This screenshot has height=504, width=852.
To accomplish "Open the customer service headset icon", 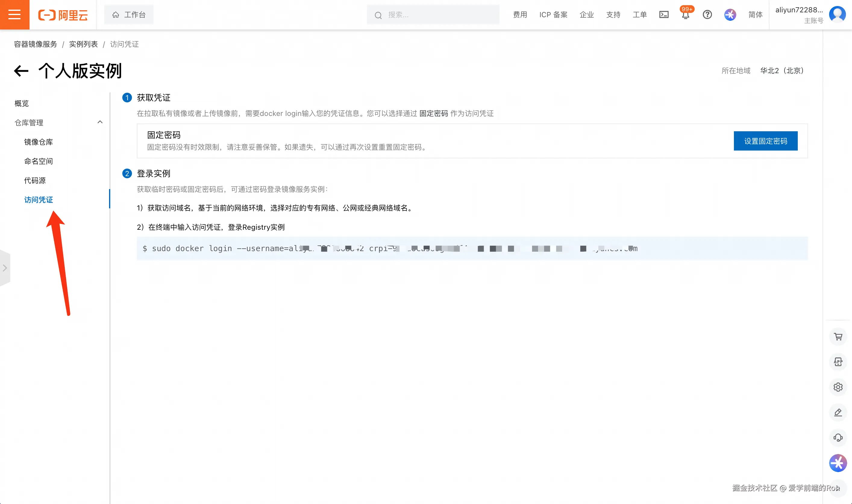I will tap(838, 437).
